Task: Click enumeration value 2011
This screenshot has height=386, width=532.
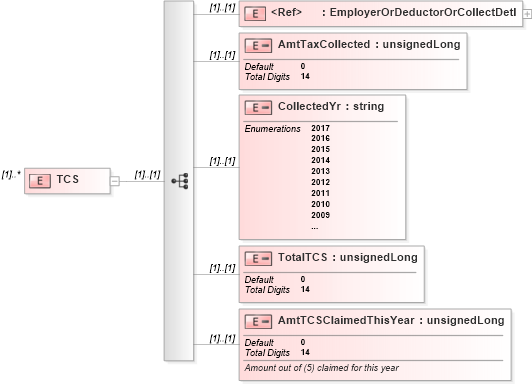Action: 321,193
